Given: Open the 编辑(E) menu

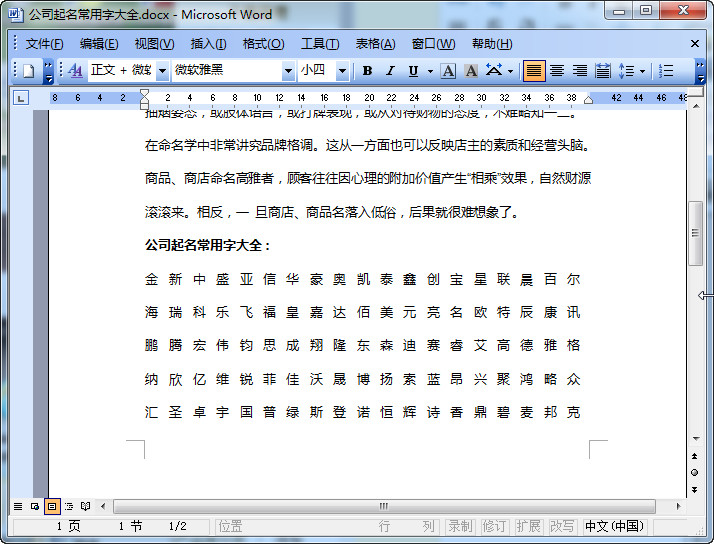Looking at the screenshot, I should (99, 44).
